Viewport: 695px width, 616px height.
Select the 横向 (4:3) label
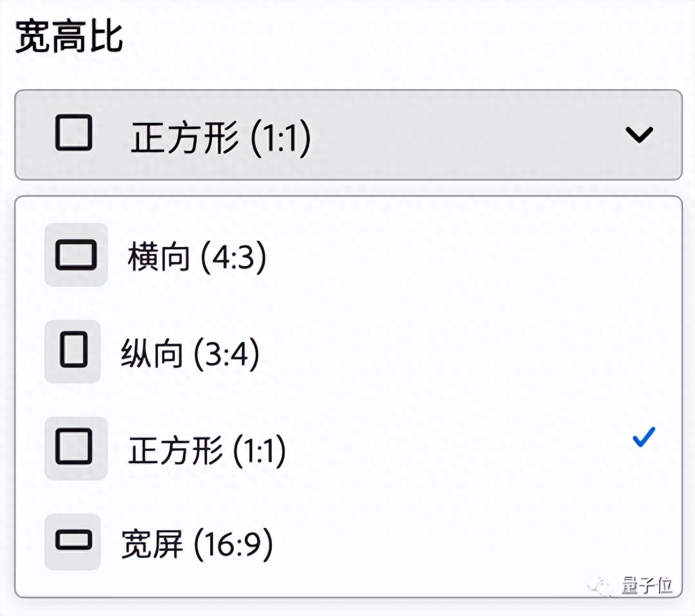(x=197, y=257)
